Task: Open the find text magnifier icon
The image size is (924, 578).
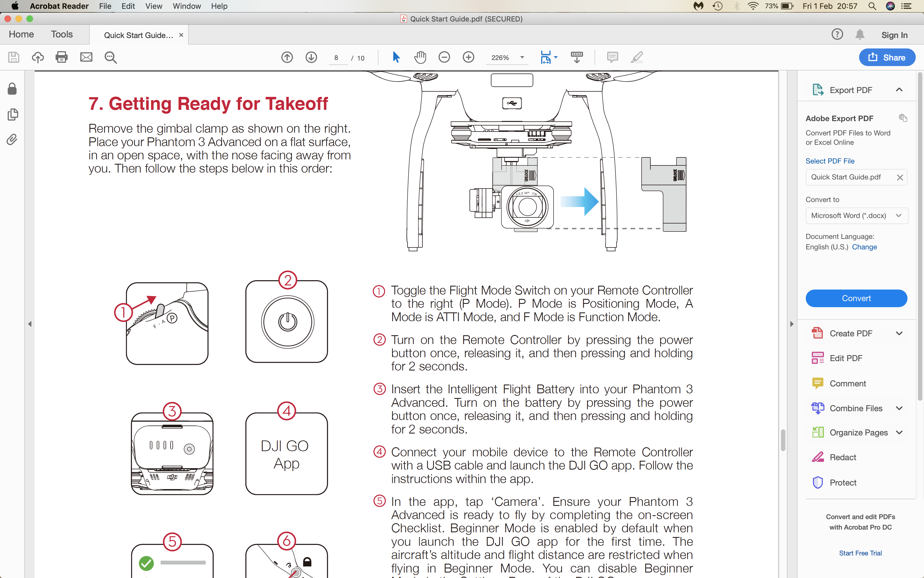Action: click(111, 57)
